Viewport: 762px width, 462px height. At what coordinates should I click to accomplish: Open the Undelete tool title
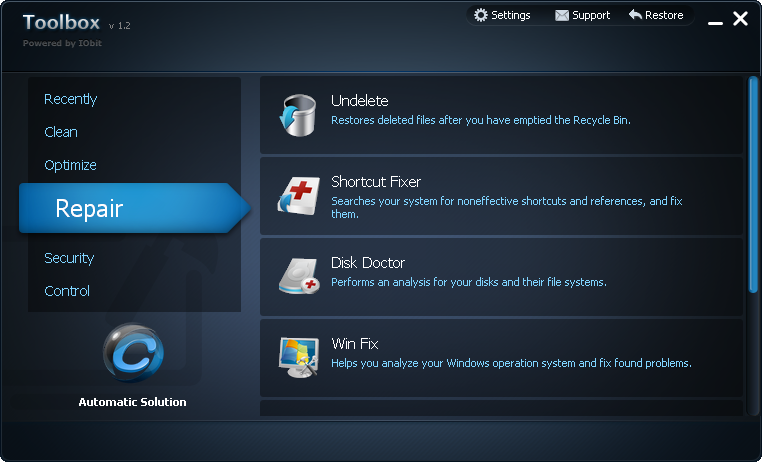point(360,101)
